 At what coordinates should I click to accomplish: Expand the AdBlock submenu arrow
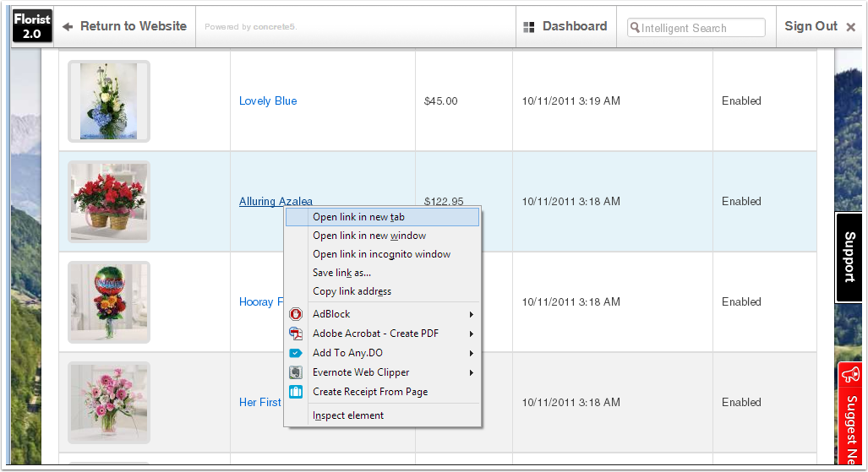point(472,314)
